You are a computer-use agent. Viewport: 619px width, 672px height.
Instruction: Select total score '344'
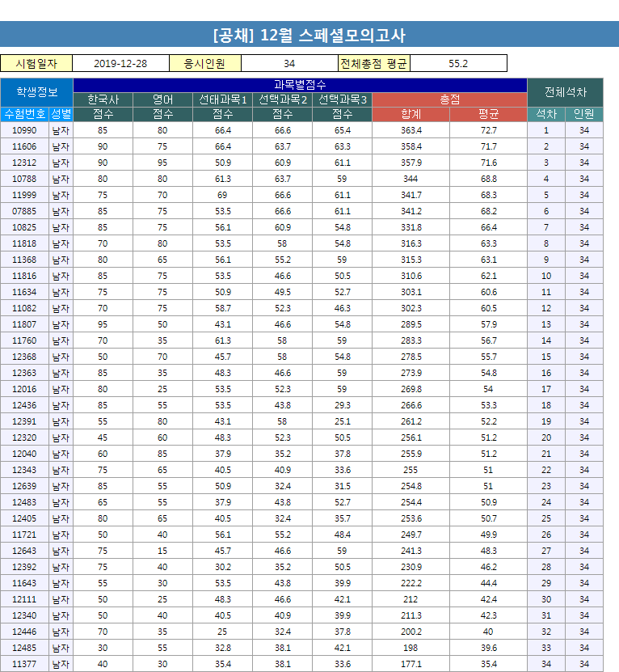411,179
